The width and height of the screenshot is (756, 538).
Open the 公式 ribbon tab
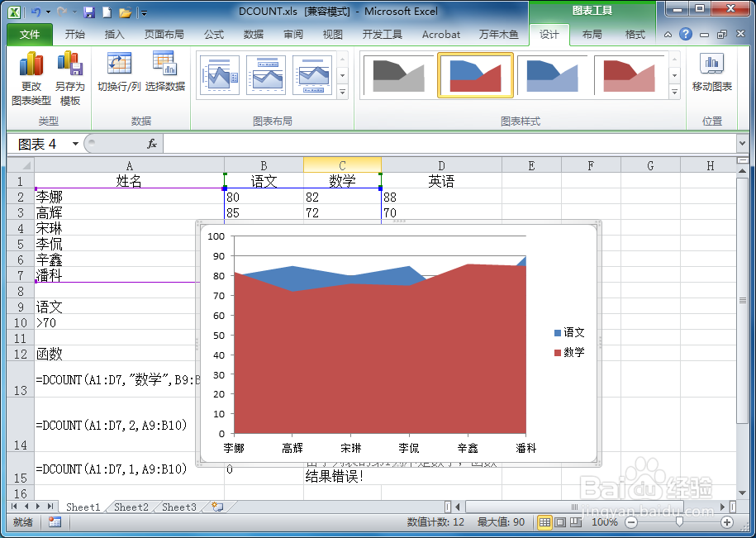point(214,34)
